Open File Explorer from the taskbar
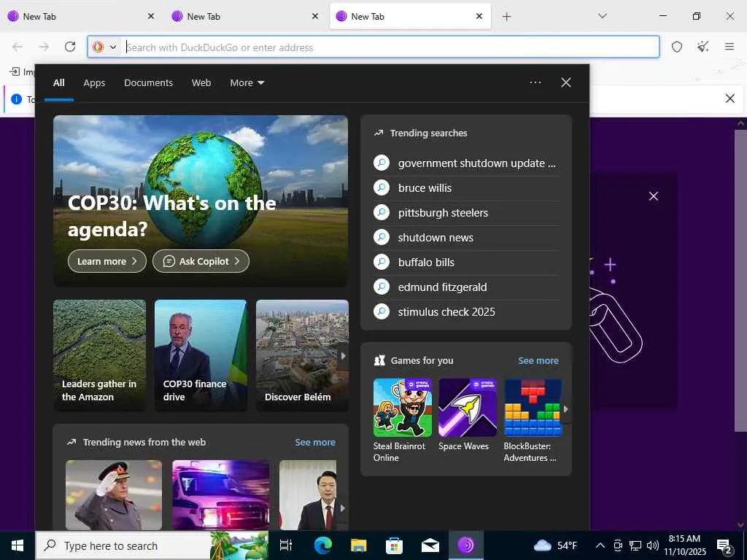 (358, 545)
